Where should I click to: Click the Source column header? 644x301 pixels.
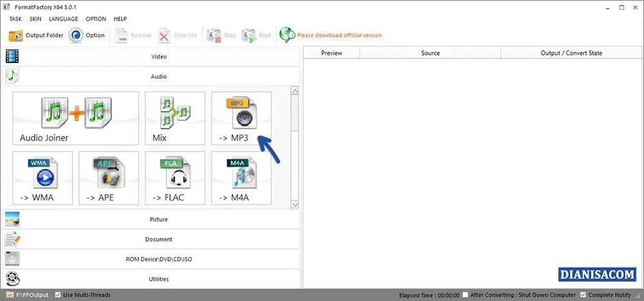[x=430, y=53]
